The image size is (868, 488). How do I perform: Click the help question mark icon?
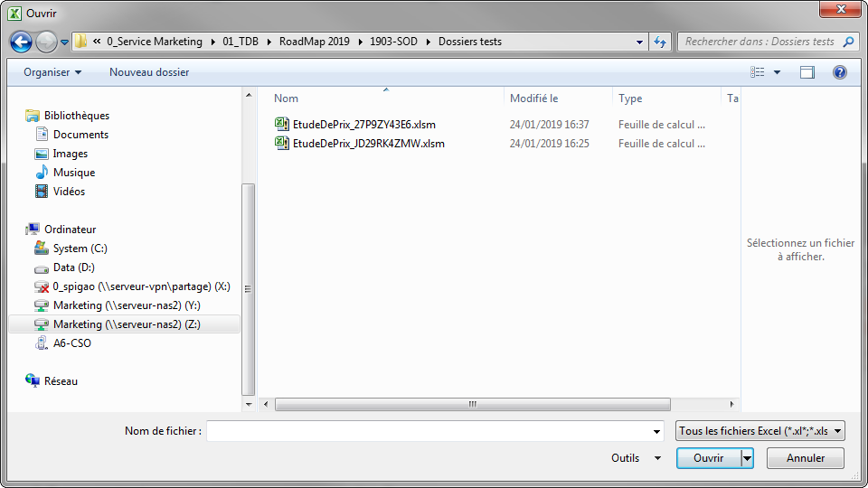(x=840, y=72)
